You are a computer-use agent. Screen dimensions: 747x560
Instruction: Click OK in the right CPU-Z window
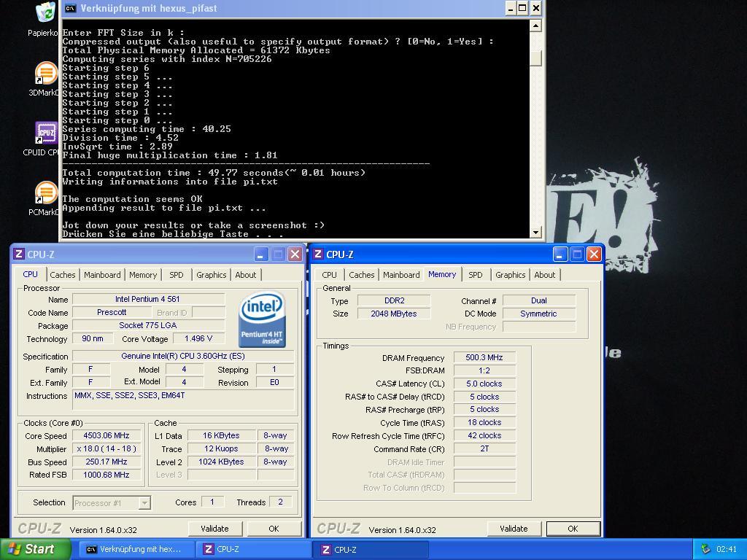573,529
